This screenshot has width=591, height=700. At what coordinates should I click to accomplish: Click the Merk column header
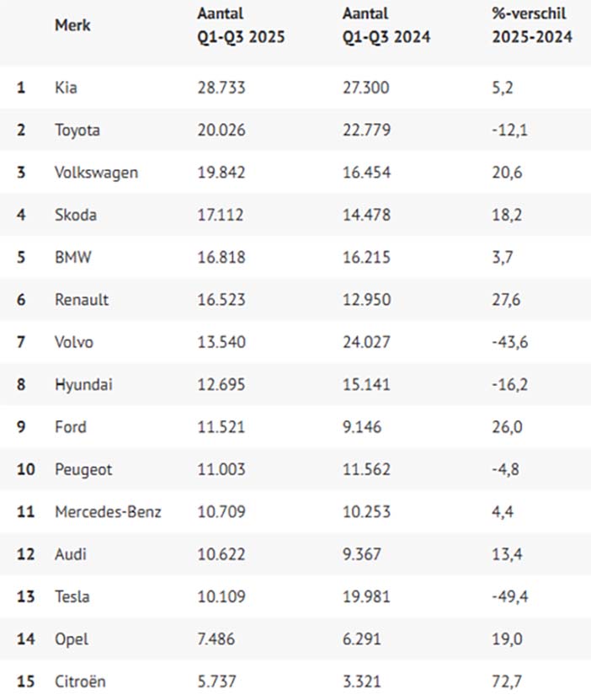point(72,25)
